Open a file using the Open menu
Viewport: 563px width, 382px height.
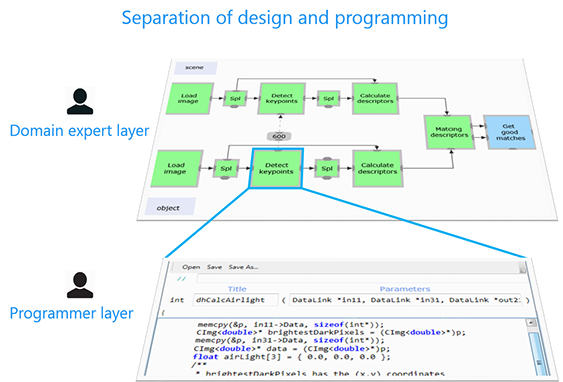(x=191, y=267)
